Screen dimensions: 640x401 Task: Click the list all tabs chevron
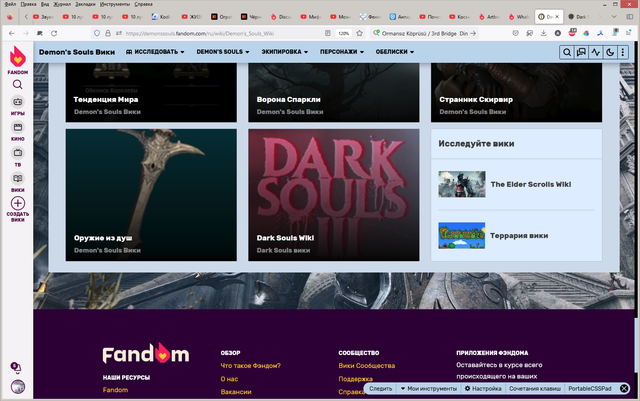pyautogui.click(x=614, y=17)
